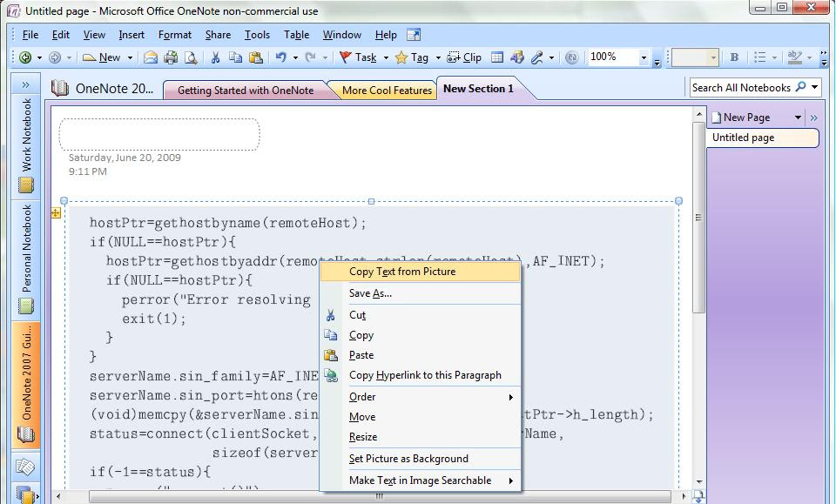Open the Format menu
The image size is (836, 504).
coord(175,35)
